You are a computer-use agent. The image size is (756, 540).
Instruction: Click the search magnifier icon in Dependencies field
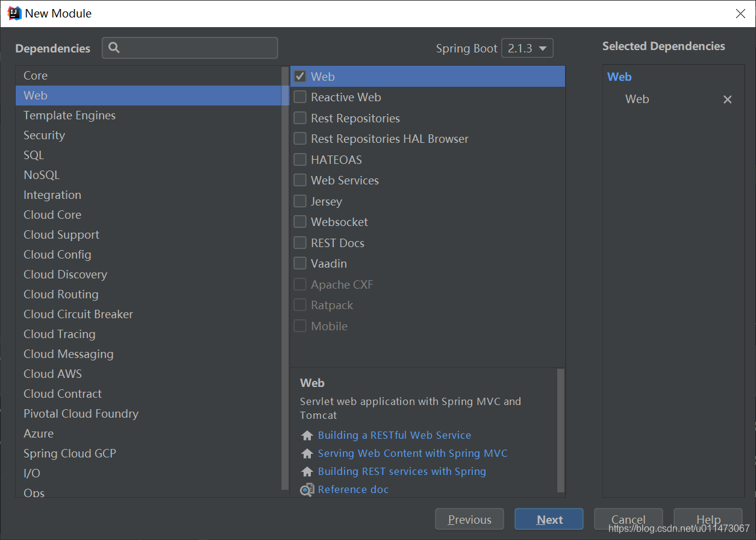tap(114, 48)
